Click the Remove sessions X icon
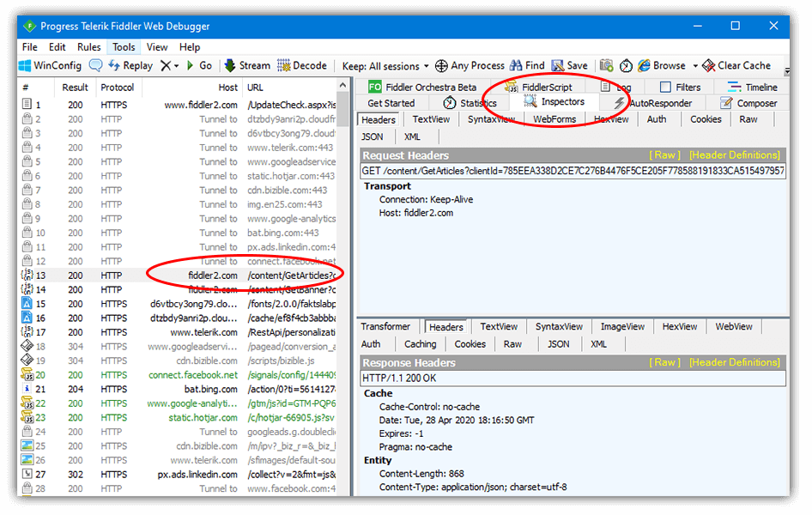This screenshot has height=515, width=812. [165, 66]
